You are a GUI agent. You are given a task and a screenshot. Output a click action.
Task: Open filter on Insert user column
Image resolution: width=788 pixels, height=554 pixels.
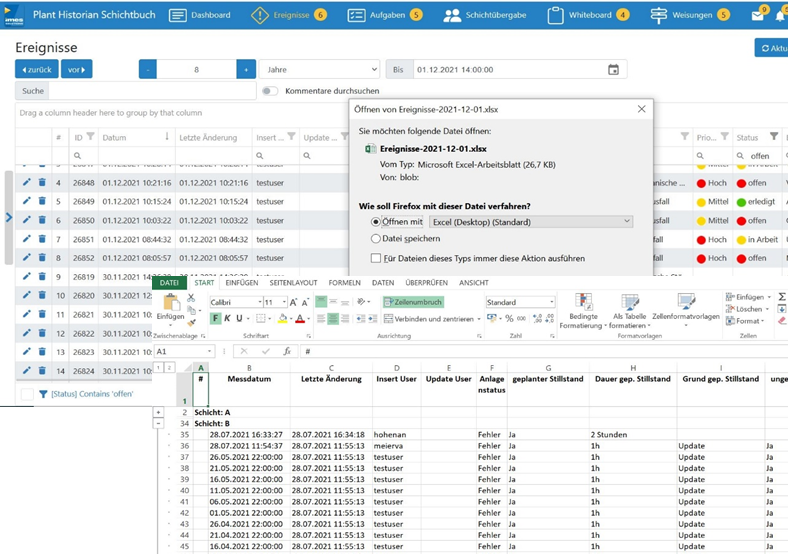pyautogui.click(x=291, y=136)
